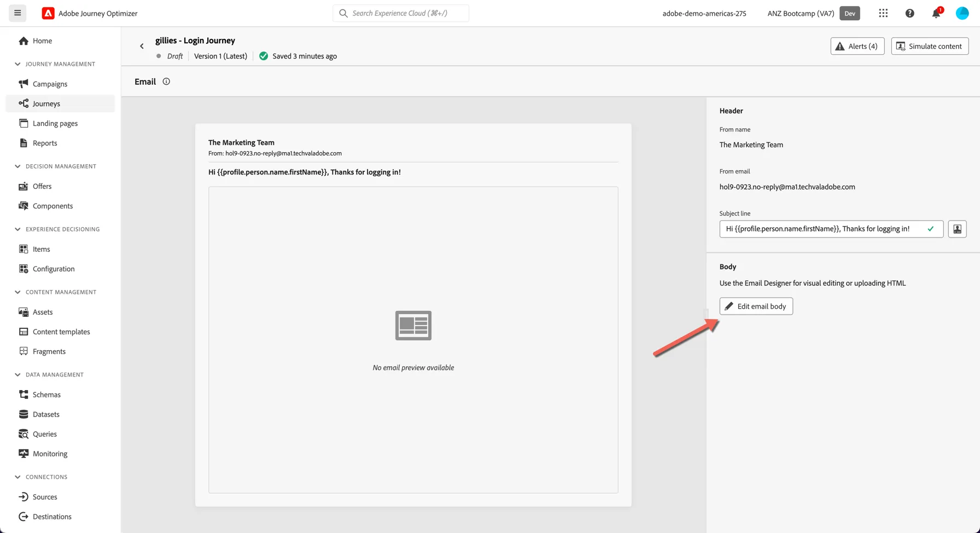Viewport: 980px width, 533px height.
Task: Switch the ANZ Bootcamp (VA7) sandbox
Action: 813,13
